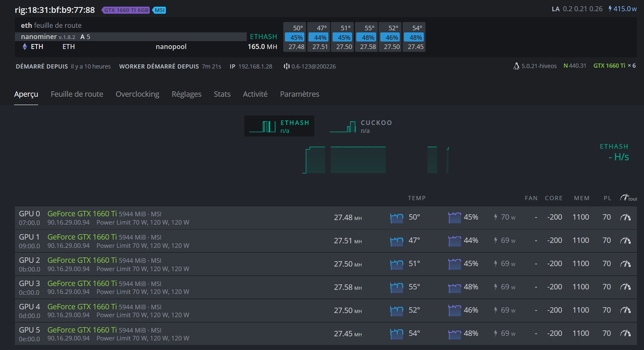
Task: Open GPU 1 overclock tuning icon
Action: pyautogui.click(x=625, y=240)
